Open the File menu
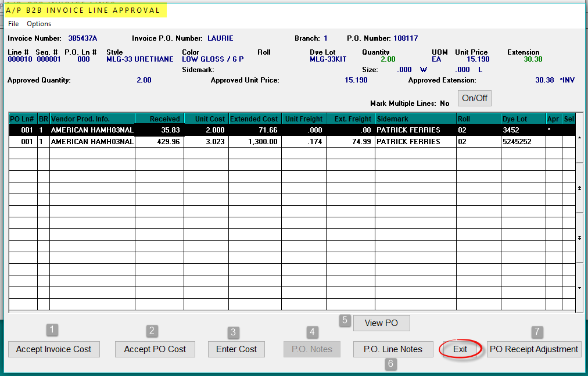Viewport: 588px width, 376px height. tap(13, 24)
